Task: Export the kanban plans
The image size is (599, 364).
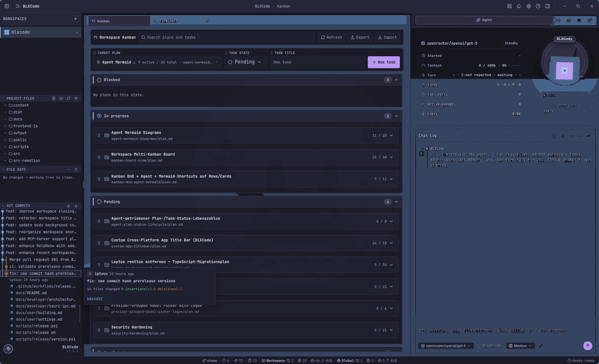Action: 360,37
